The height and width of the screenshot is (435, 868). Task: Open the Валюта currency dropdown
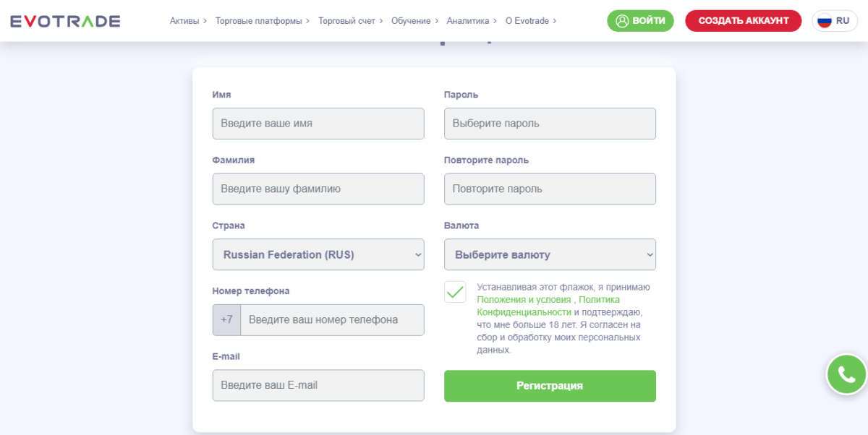pos(550,255)
